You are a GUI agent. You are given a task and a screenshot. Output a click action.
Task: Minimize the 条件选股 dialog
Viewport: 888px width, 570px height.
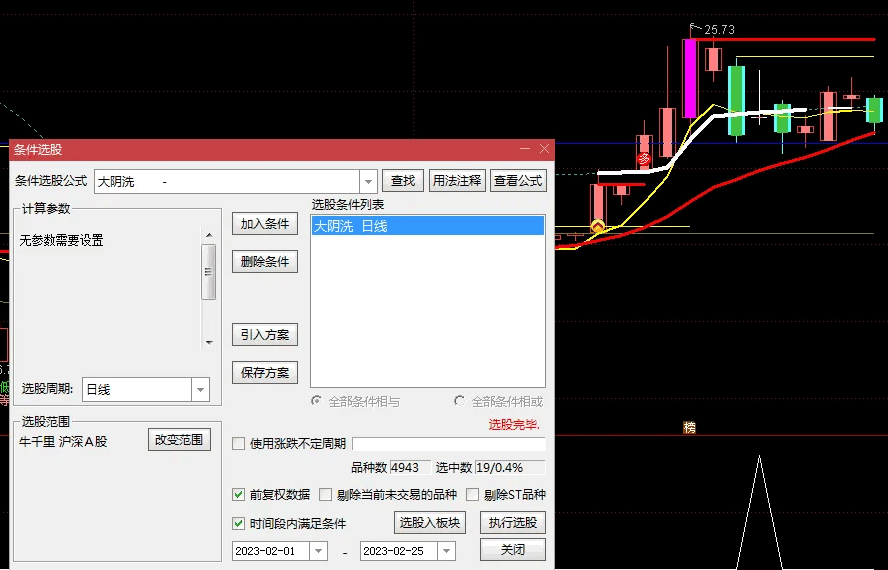[x=525, y=149]
